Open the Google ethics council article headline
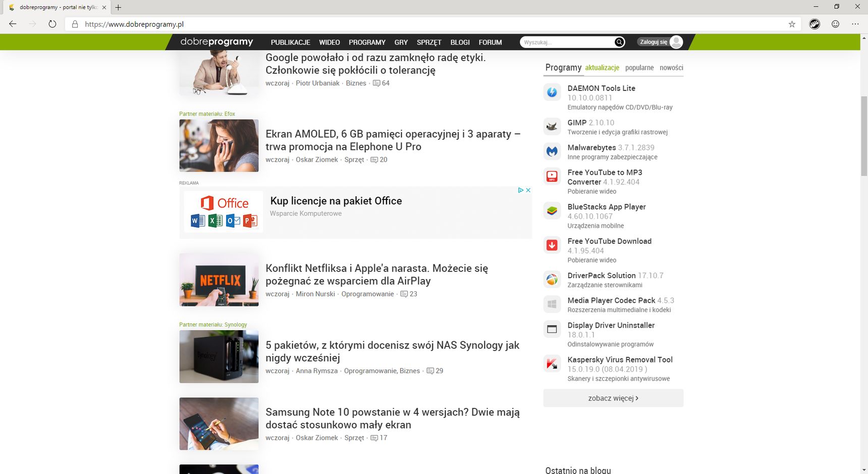The height and width of the screenshot is (474, 868). coord(375,64)
